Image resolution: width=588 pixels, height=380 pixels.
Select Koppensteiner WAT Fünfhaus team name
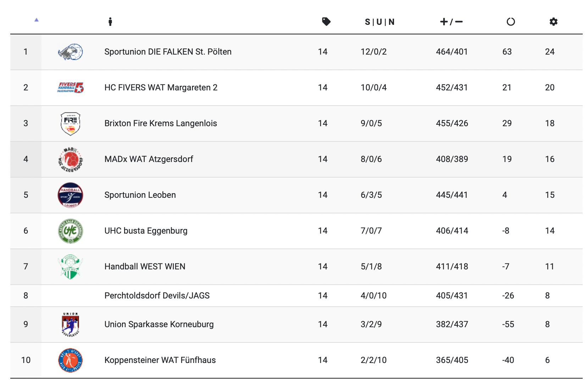pos(160,360)
